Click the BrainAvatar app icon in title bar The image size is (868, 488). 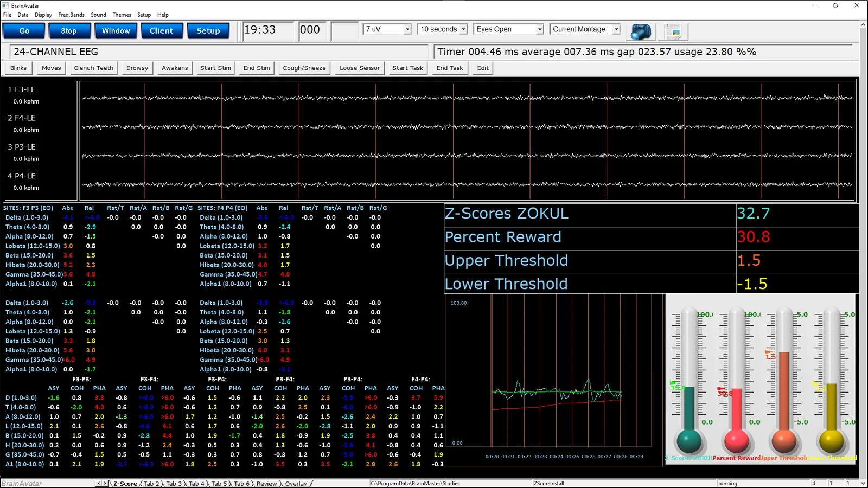(x=5, y=5)
